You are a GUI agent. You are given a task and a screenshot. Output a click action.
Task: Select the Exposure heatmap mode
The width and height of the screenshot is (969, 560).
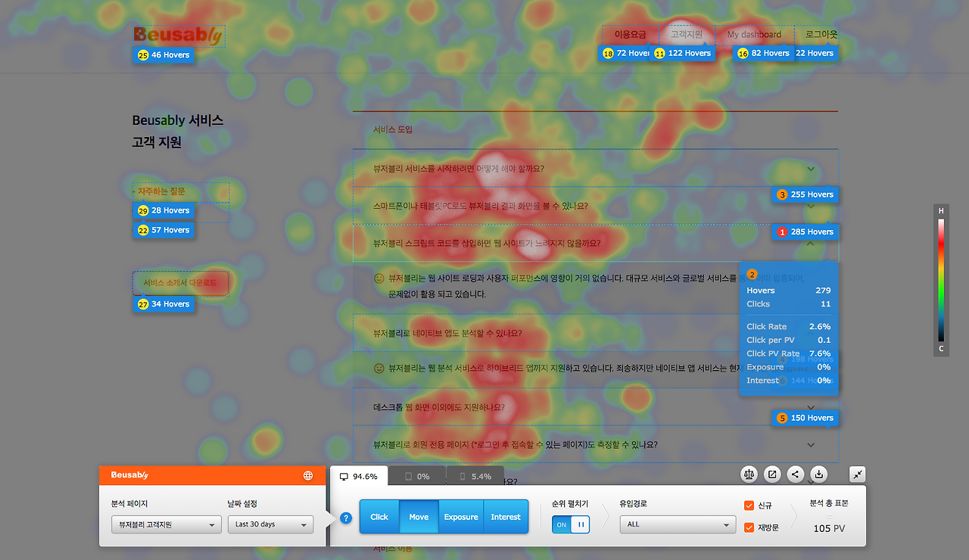tap(461, 517)
